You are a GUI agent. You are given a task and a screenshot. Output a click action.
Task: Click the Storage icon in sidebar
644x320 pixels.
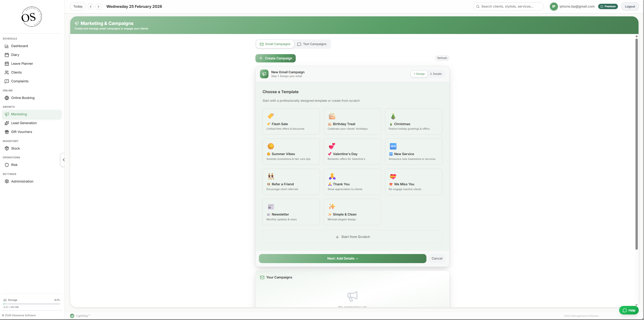pyautogui.click(x=5, y=300)
